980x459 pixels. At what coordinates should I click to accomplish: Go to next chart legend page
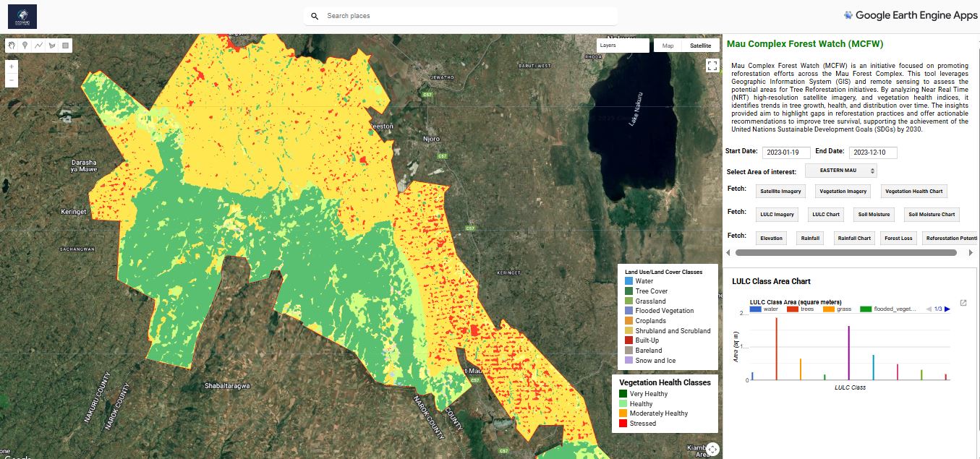pos(947,309)
